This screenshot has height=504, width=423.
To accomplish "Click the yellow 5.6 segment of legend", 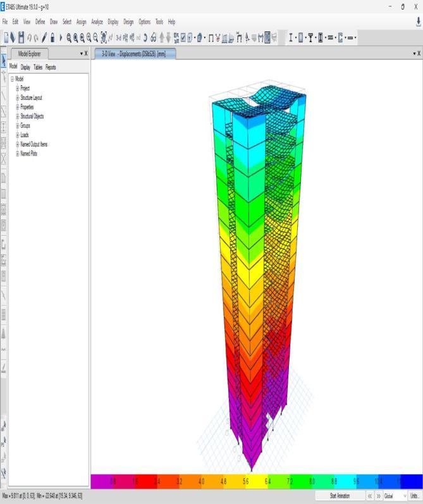I will 257,481.
